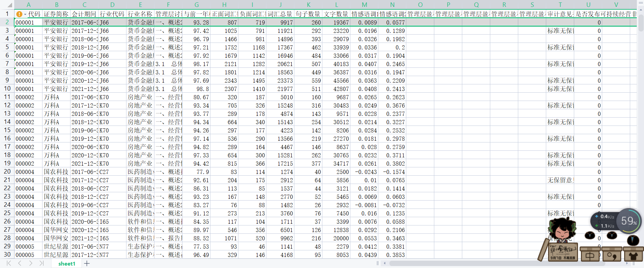Select row 20 header

(7, 172)
